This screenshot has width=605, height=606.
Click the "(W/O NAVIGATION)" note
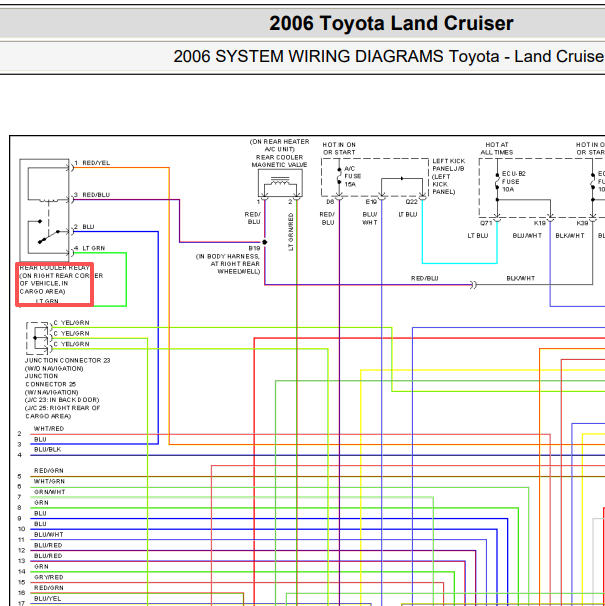[54, 369]
